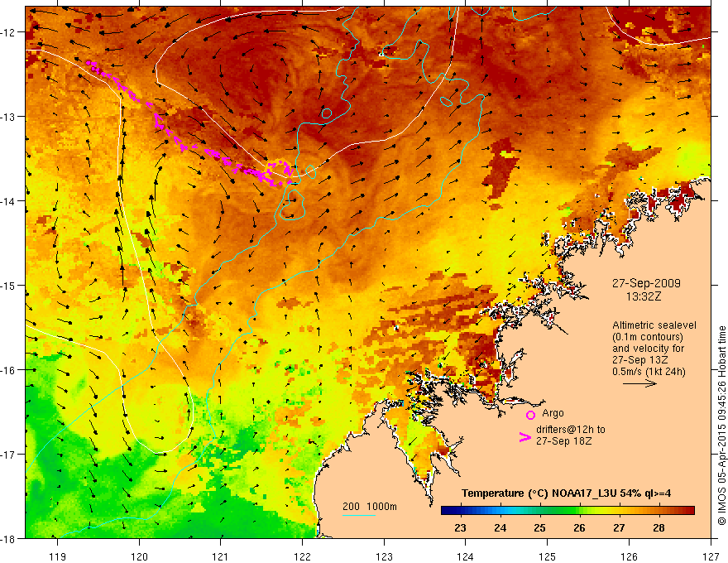Click the colorbar label '27'
The width and height of the screenshot is (728, 563).
tap(619, 527)
